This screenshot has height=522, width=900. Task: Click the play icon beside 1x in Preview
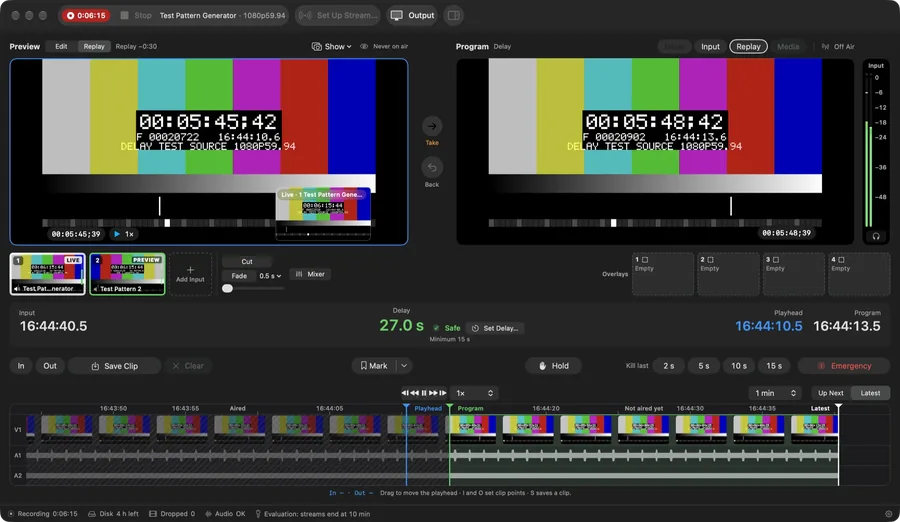pos(117,234)
